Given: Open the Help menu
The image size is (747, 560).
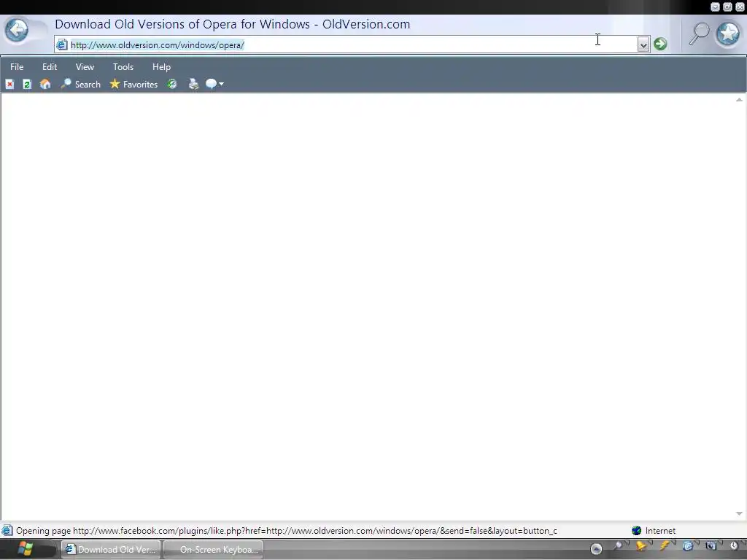Looking at the screenshot, I should pos(161,66).
